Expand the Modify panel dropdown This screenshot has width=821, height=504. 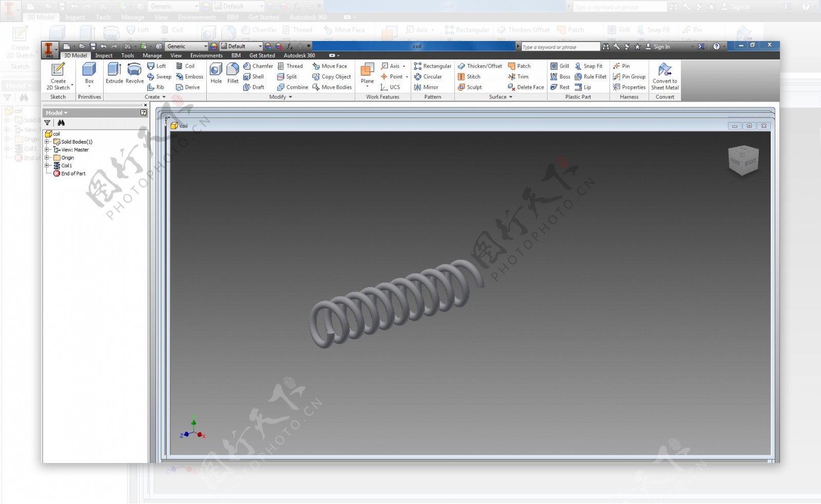click(x=281, y=97)
